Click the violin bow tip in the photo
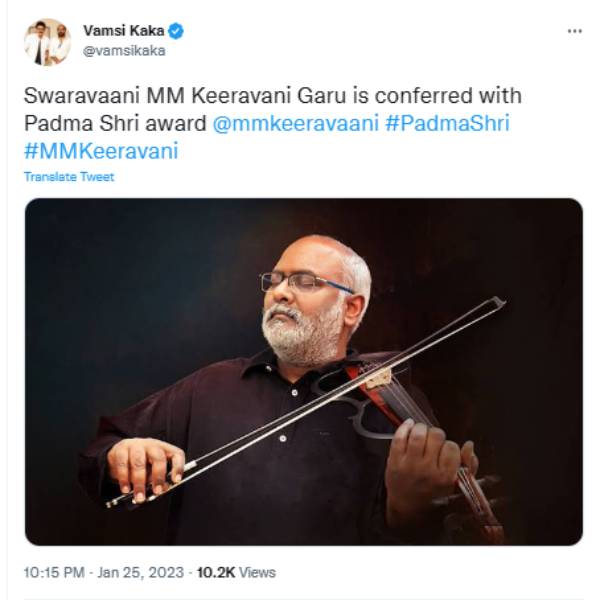Viewport: 600px width, 600px height. pyautogui.click(x=498, y=301)
